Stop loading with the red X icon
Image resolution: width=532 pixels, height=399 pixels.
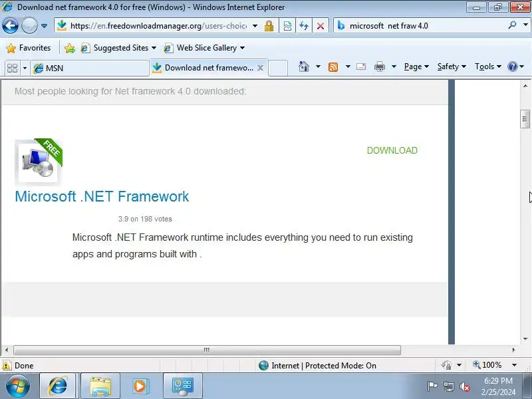click(x=321, y=26)
